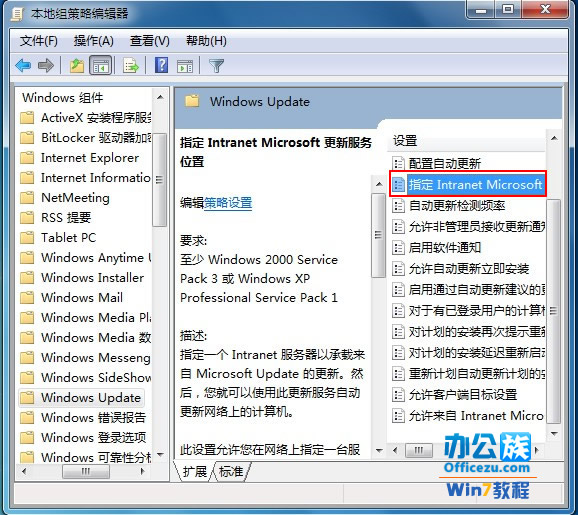This screenshot has height=515, width=578.
Task: Select the RSS 提要 folder
Action: (55, 218)
